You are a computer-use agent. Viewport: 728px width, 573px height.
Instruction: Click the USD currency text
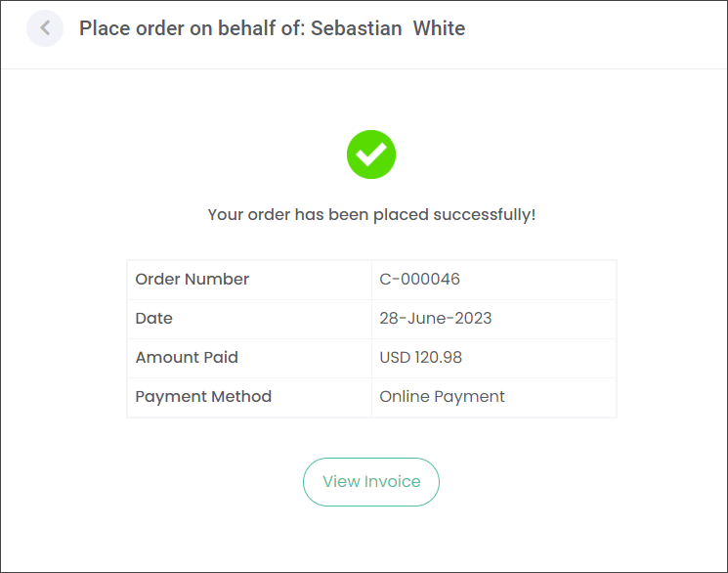tap(395, 357)
